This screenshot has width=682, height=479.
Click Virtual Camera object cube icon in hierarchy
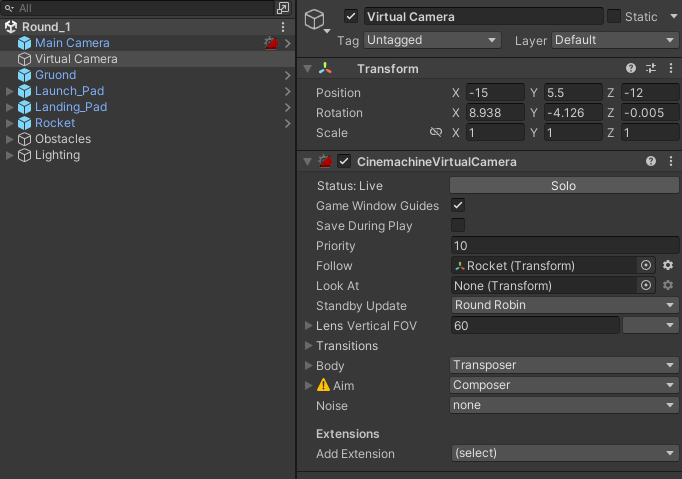(24, 59)
